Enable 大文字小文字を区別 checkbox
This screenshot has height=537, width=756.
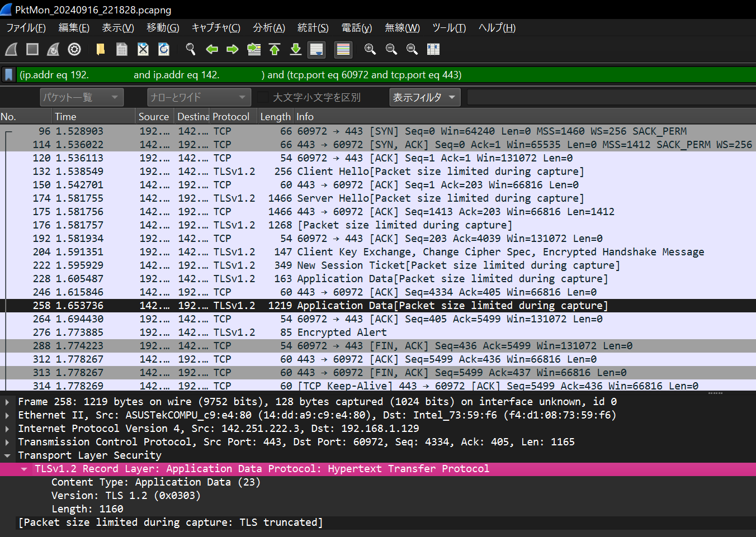[x=263, y=97]
